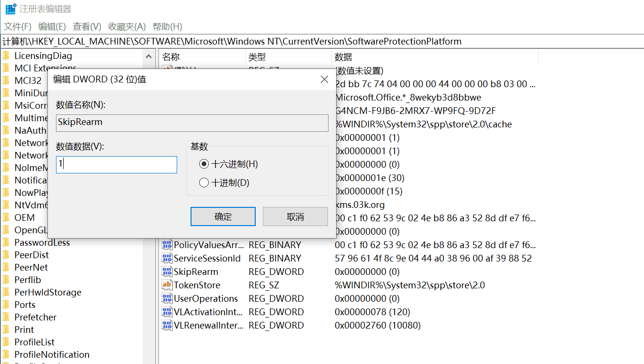Click inside the 数值数据 input field
This screenshot has width=644, height=364.
[116, 164]
